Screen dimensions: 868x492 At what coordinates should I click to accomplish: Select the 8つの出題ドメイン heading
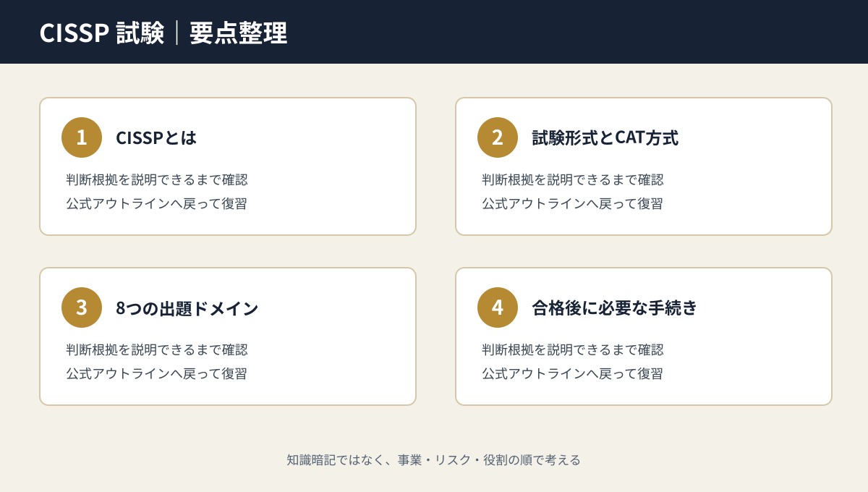(x=187, y=307)
